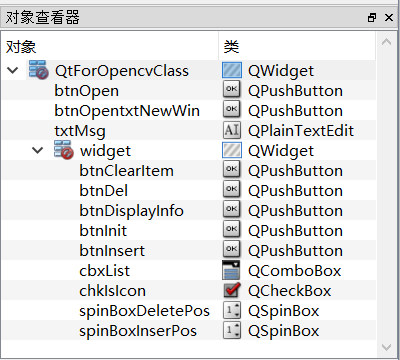Click QPushButton icon next to btnInit
Image resolution: width=400 pixels, height=360 pixels.
point(231,230)
